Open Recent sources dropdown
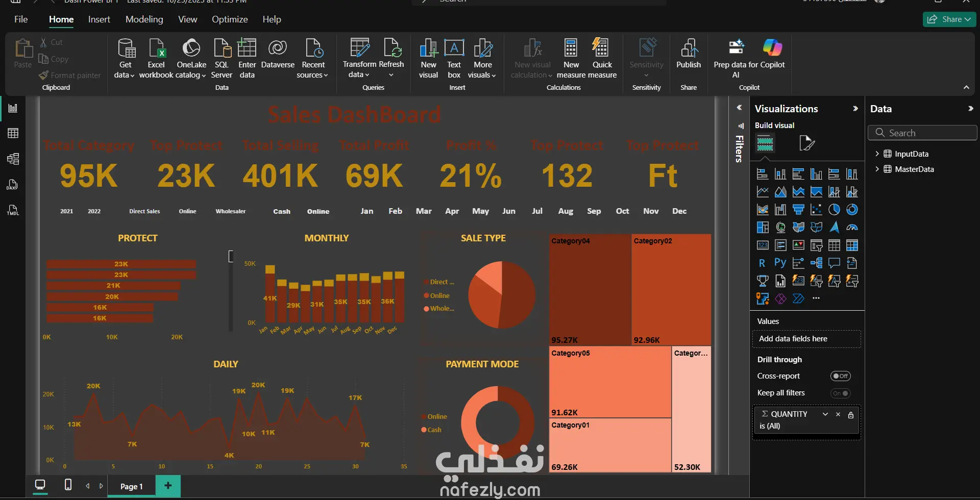Viewport: 980px width, 500px height. coord(313,59)
